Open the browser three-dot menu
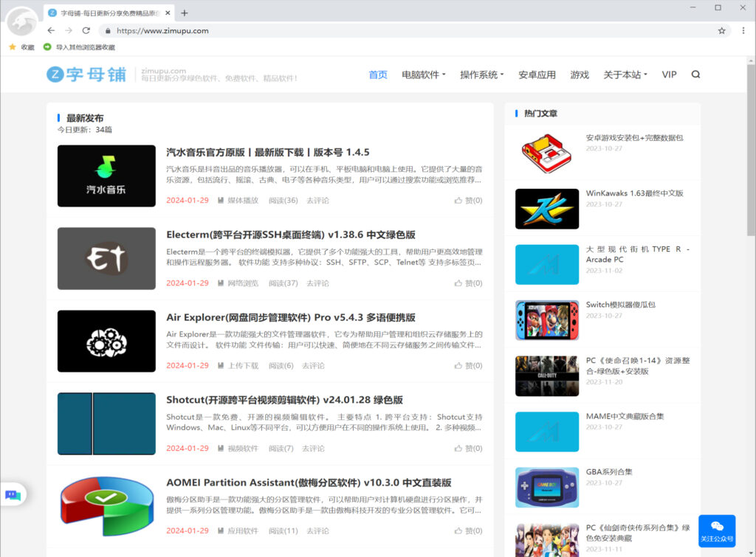The height and width of the screenshot is (557, 756). click(743, 30)
